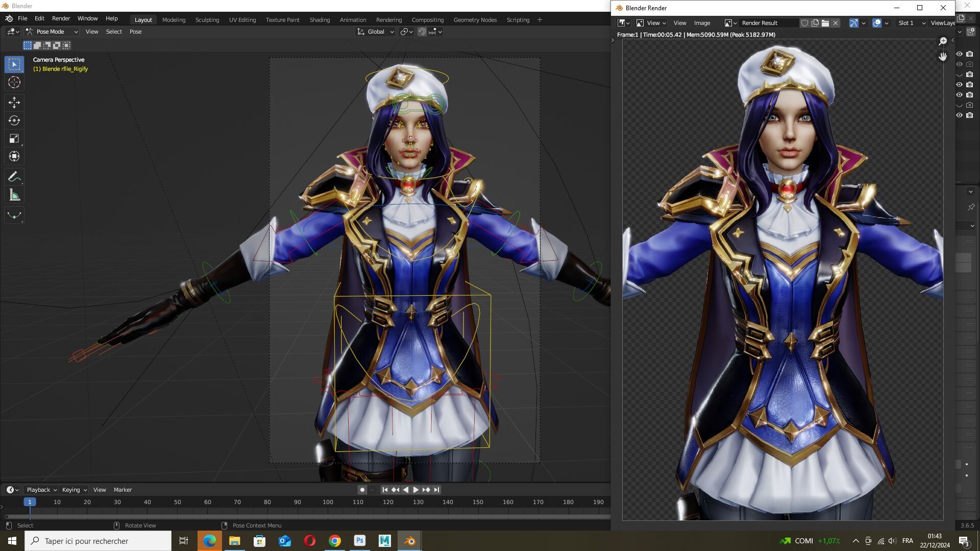Toggle auto keying record button
980x551 pixels.
(362, 490)
